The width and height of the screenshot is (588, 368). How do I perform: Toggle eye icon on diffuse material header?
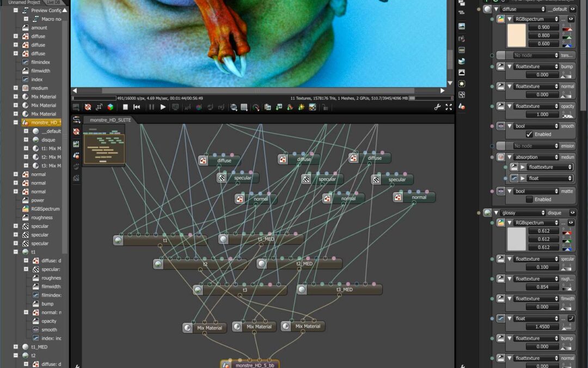[573, 9]
